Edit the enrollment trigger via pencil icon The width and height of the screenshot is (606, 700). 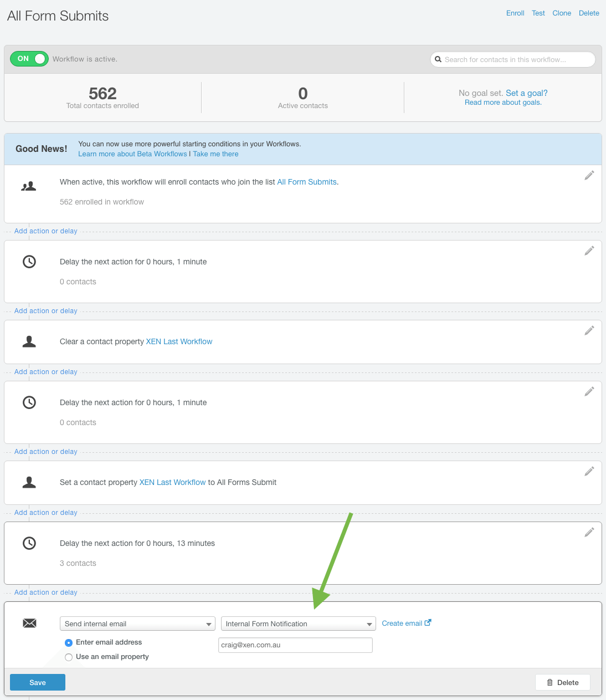589,175
